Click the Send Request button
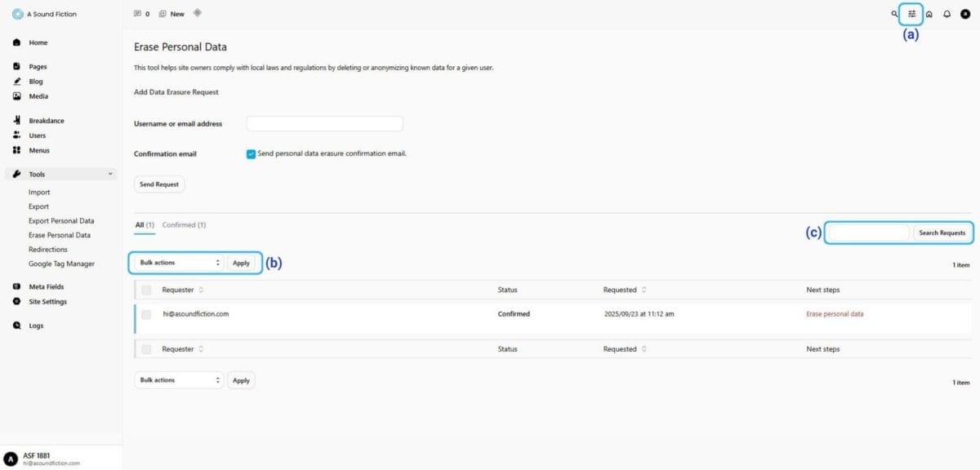Image resolution: width=980 pixels, height=470 pixels. pyautogui.click(x=159, y=184)
